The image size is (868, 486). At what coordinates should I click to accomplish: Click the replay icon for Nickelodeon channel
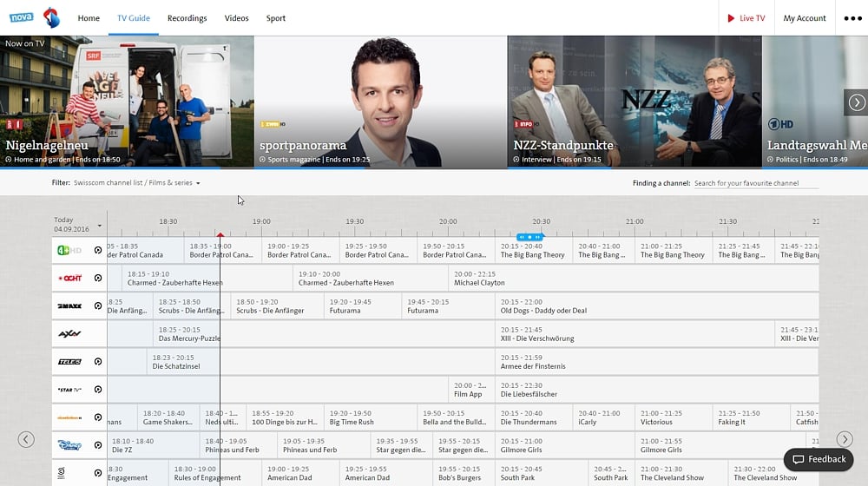pos(98,417)
